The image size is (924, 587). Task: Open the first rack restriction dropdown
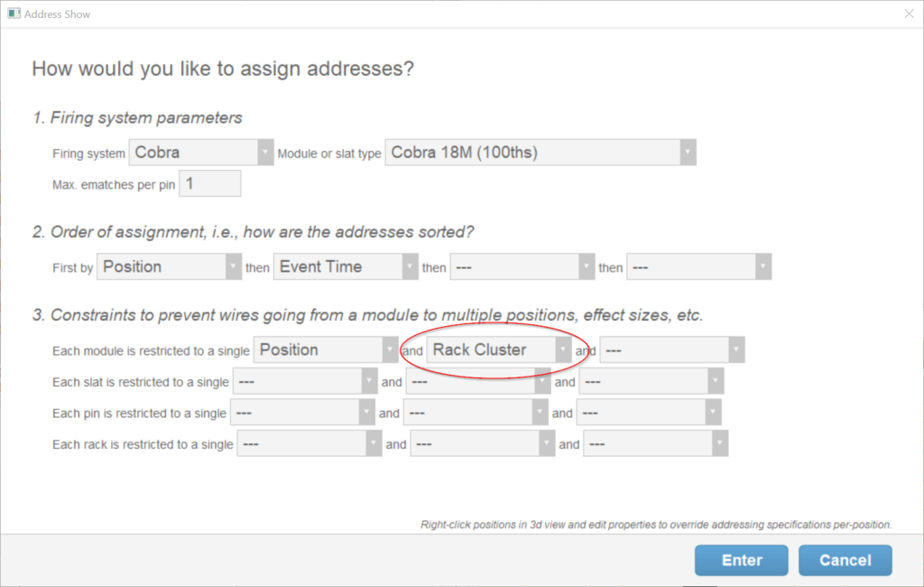(x=310, y=444)
